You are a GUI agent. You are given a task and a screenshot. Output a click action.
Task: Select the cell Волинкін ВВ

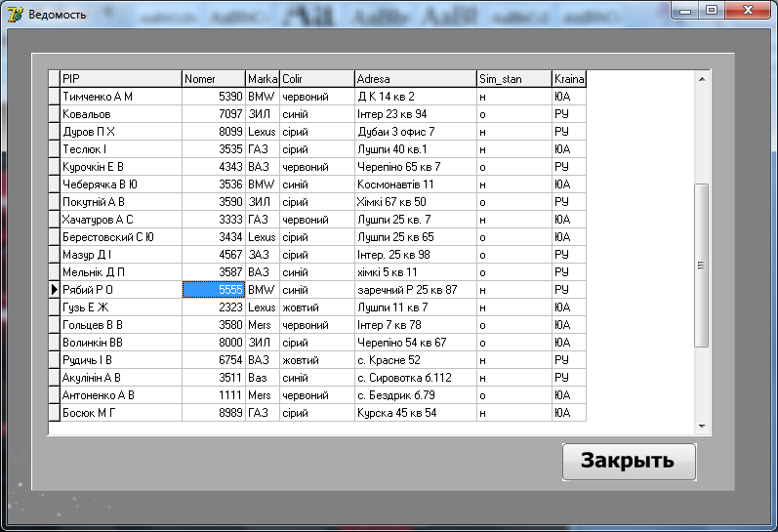(121, 343)
